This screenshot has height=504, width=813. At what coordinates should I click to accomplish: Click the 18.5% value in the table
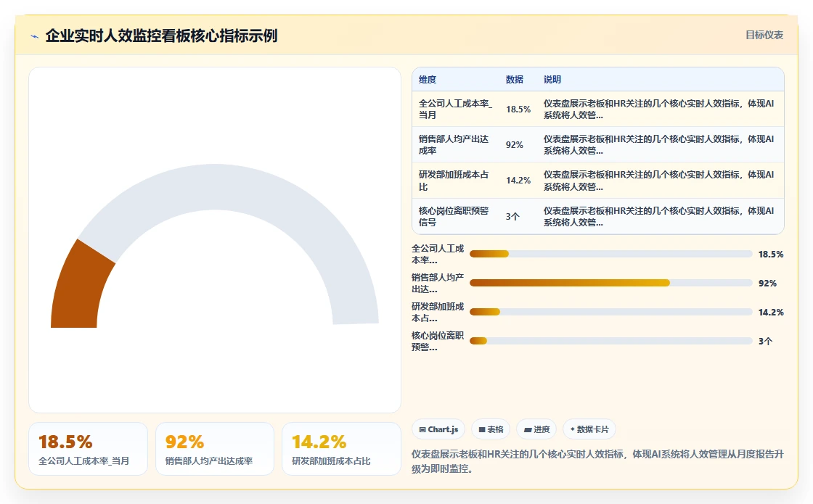[518, 110]
